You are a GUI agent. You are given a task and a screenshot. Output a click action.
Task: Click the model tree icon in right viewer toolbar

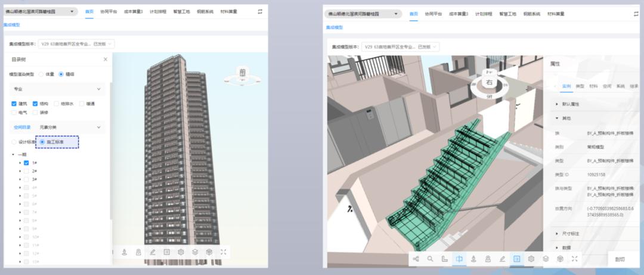(x=416, y=259)
